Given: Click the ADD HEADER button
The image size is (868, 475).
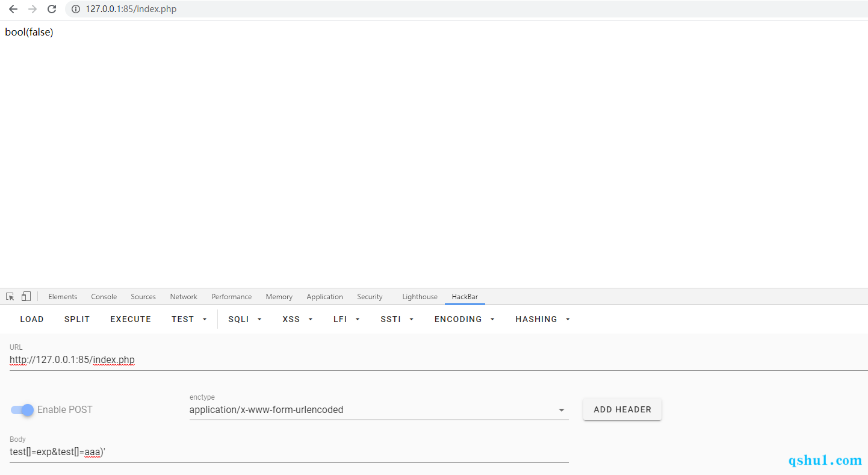Looking at the screenshot, I should pos(622,409).
